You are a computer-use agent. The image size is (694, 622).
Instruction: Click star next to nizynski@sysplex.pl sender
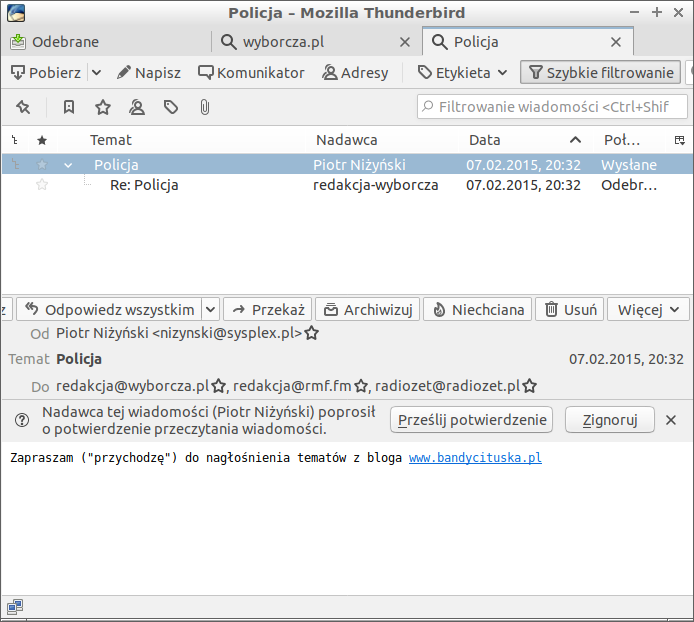coord(312,332)
